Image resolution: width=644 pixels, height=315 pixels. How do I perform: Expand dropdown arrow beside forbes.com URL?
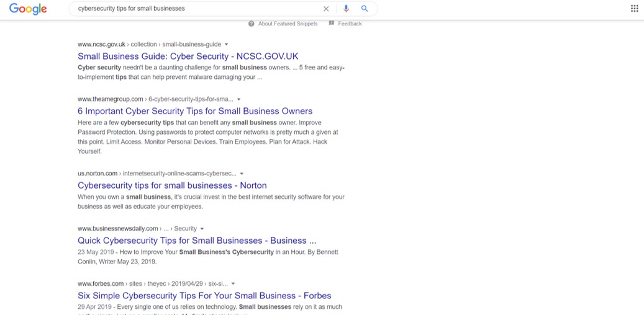click(234, 284)
